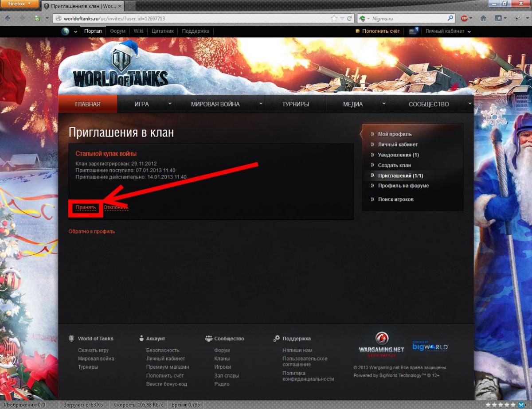Reload the page using the refresh icon

(349, 19)
